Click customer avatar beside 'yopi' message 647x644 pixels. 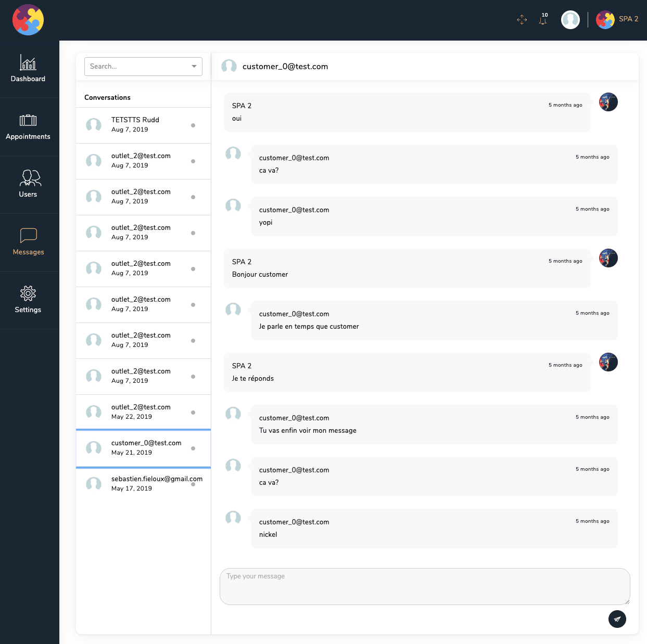pos(233,205)
